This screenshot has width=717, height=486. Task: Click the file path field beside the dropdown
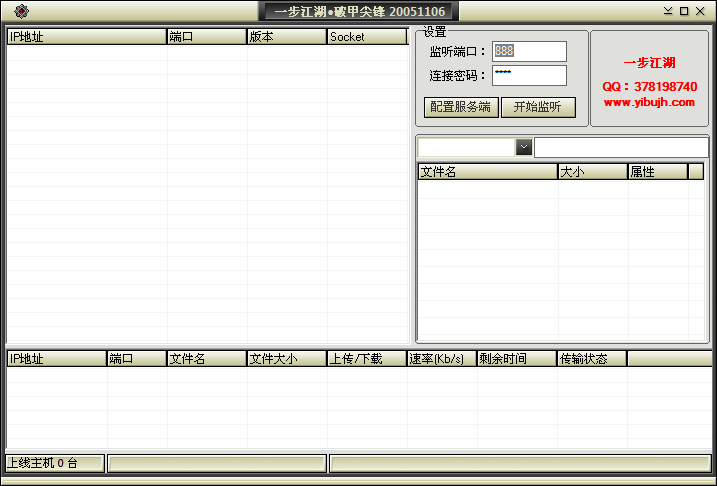click(620, 147)
